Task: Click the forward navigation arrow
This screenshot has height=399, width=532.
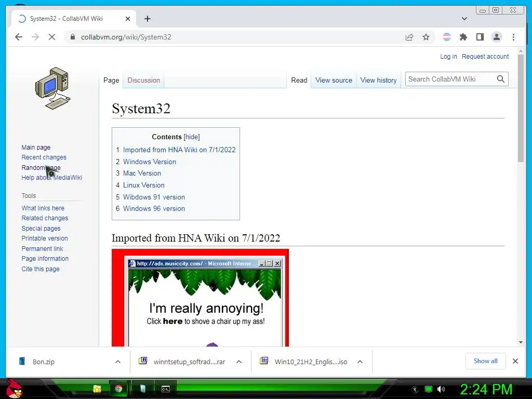Action: 35,37
